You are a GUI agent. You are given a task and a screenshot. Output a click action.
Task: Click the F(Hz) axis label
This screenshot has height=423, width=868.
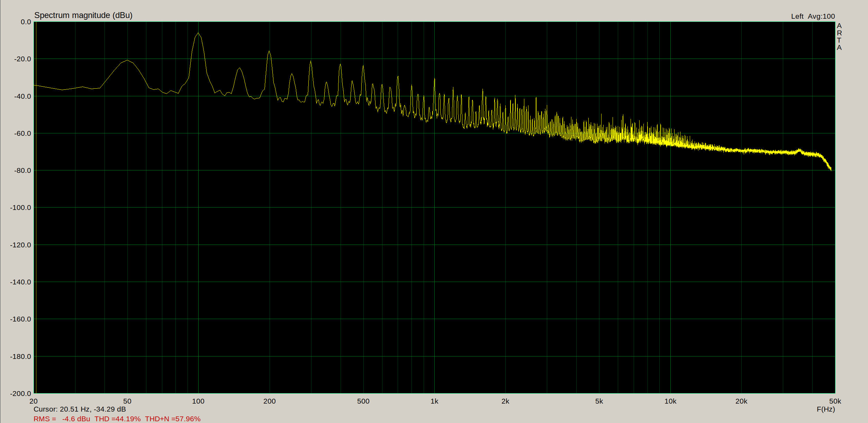tap(826, 409)
